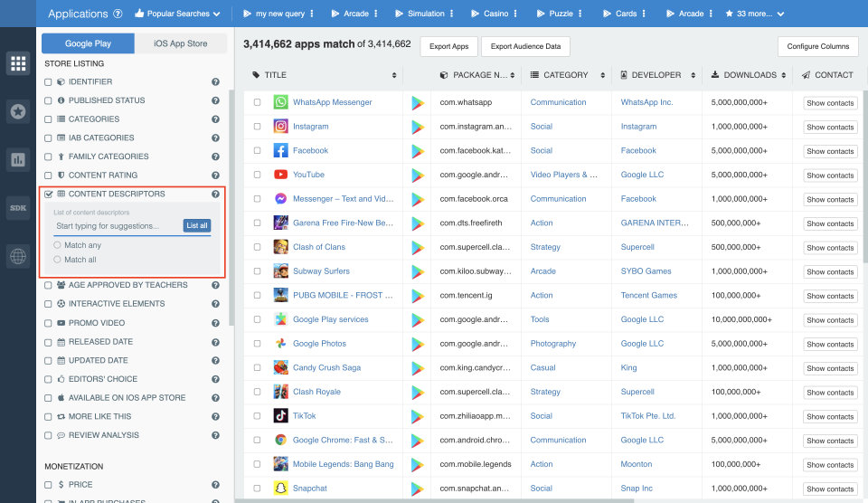Click 'List all' content descriptors button

[197, 225]
